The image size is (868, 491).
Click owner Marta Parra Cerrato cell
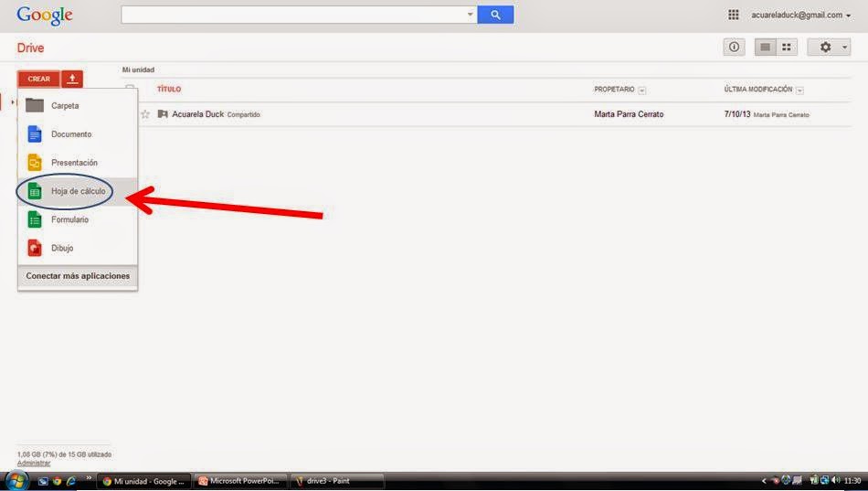(x=629, y=114)
